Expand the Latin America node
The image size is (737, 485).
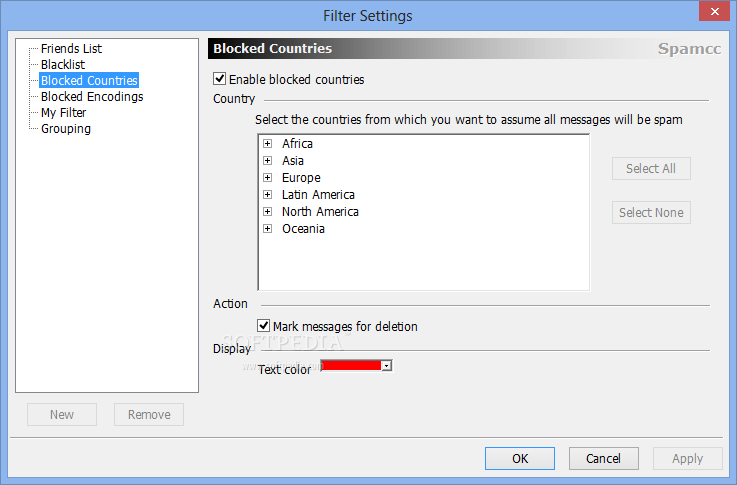coord(267,195)
